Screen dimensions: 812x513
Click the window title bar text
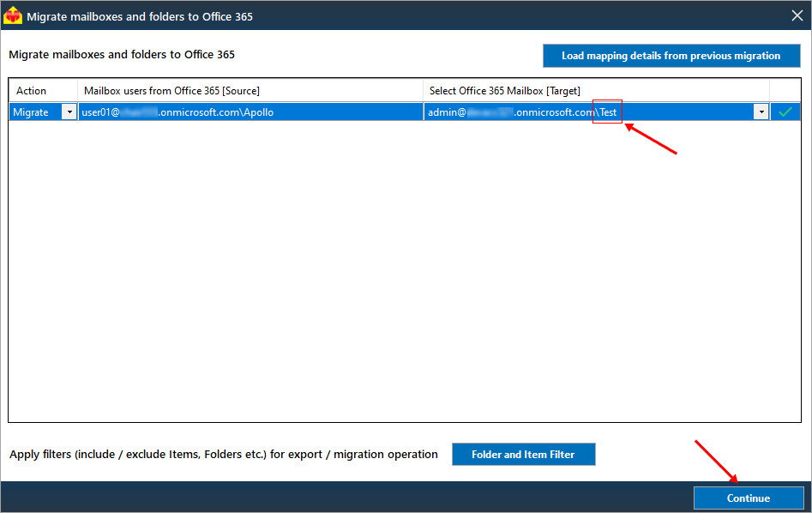point(140,16)
